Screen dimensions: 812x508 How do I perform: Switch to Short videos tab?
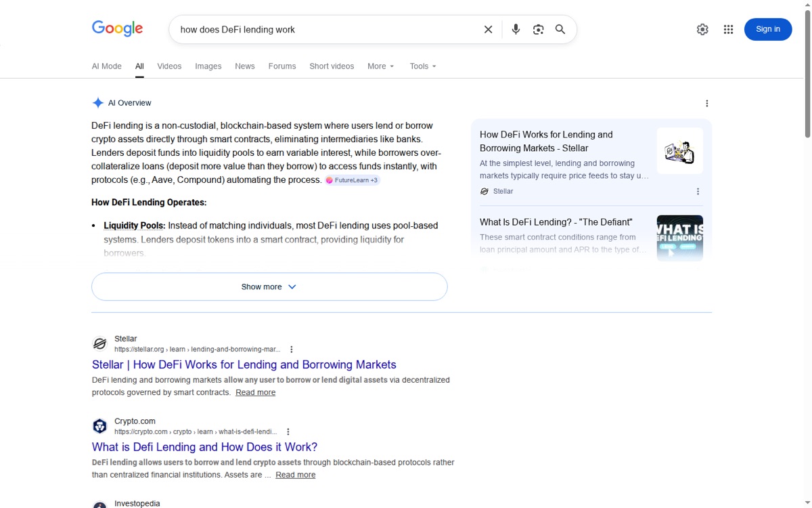point(332,66)
